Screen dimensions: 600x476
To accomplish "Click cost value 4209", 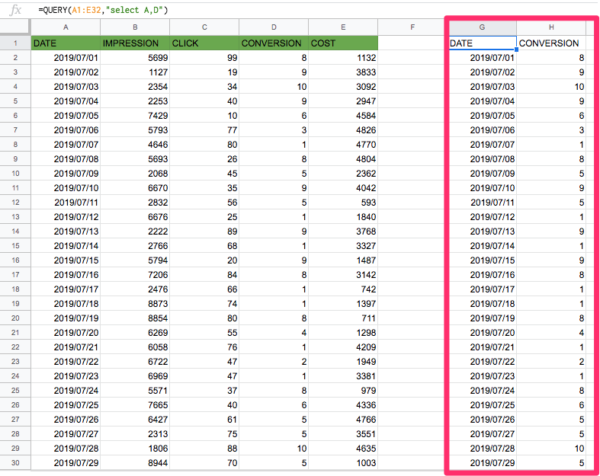I will [343, 347].
